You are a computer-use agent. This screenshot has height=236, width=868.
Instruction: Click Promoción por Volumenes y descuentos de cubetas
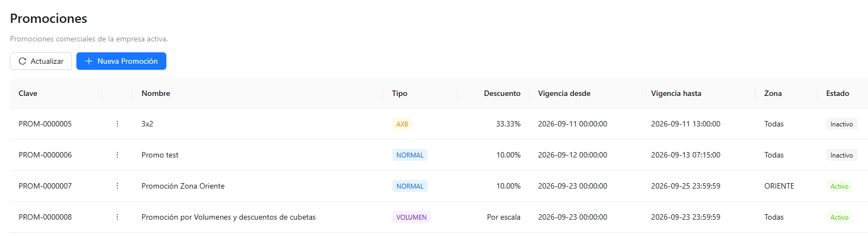click(x=229, y=217)
